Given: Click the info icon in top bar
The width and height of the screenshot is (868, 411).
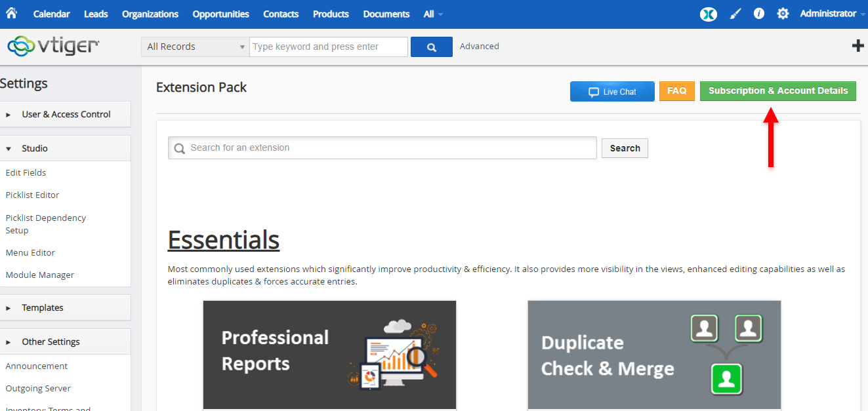Looking at the screenshot, I should pyautogui.click(x=759, y=13).
